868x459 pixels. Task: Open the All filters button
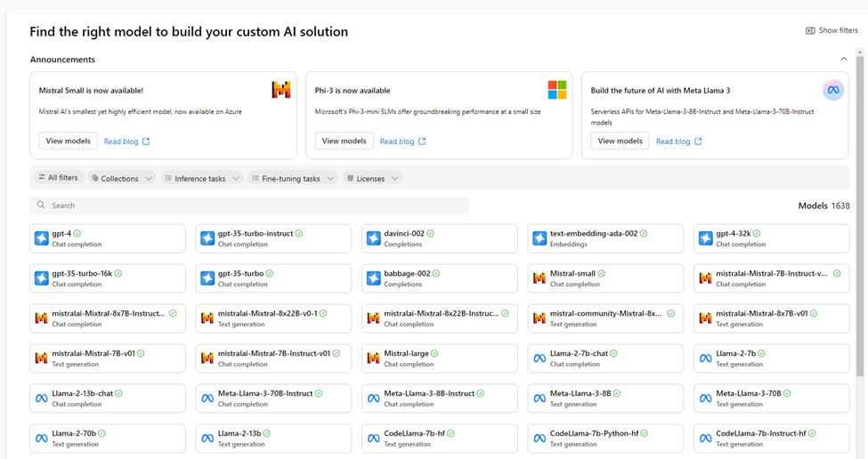(59, 178)
